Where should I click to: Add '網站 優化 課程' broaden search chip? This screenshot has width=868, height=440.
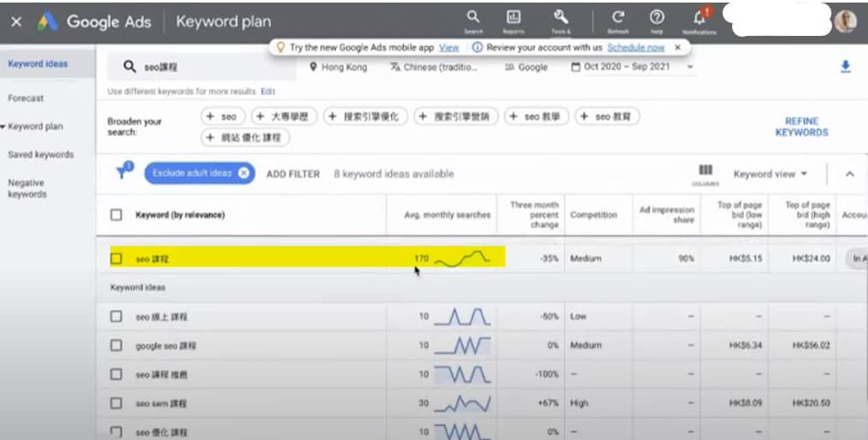coord(245,137)
